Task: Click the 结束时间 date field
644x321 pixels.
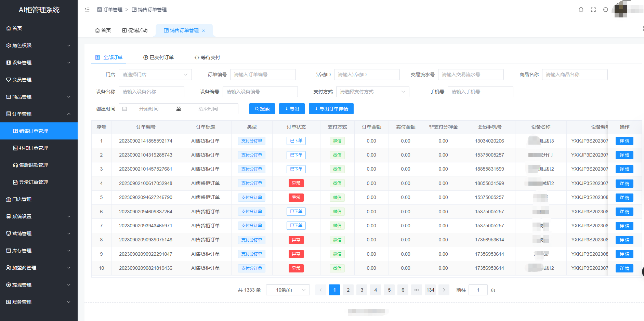Action: 208,109
